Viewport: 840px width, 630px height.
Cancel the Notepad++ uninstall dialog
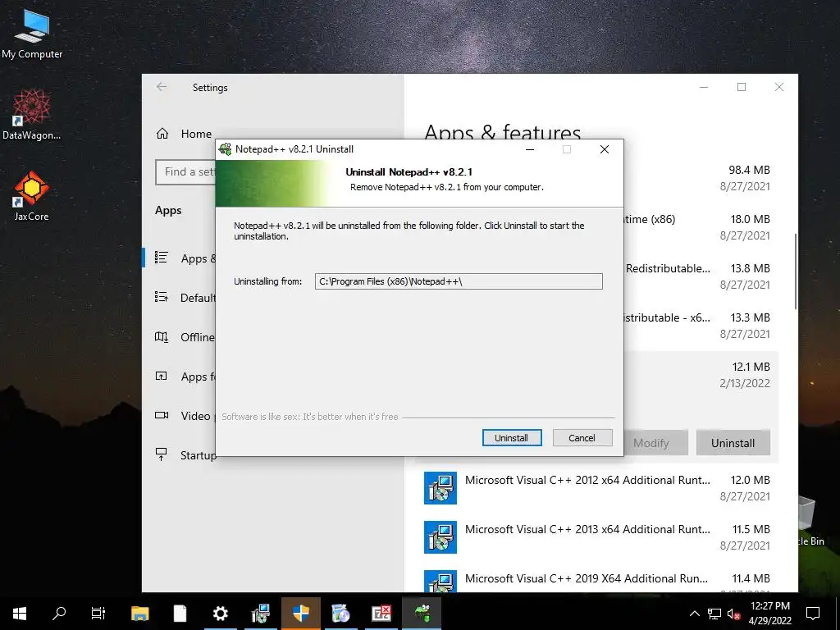[582, 438]
